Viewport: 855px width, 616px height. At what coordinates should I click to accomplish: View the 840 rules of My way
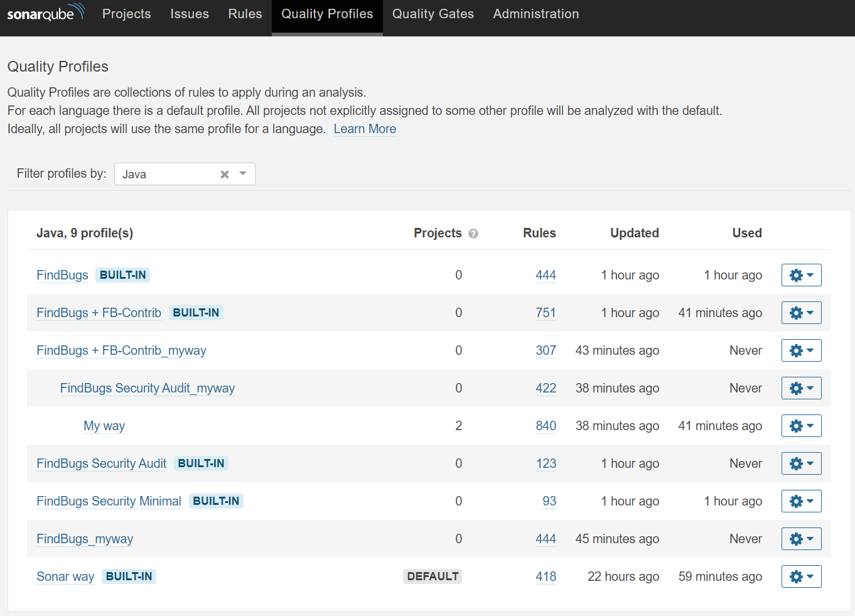pyautogui.click(x=546, y=426)
